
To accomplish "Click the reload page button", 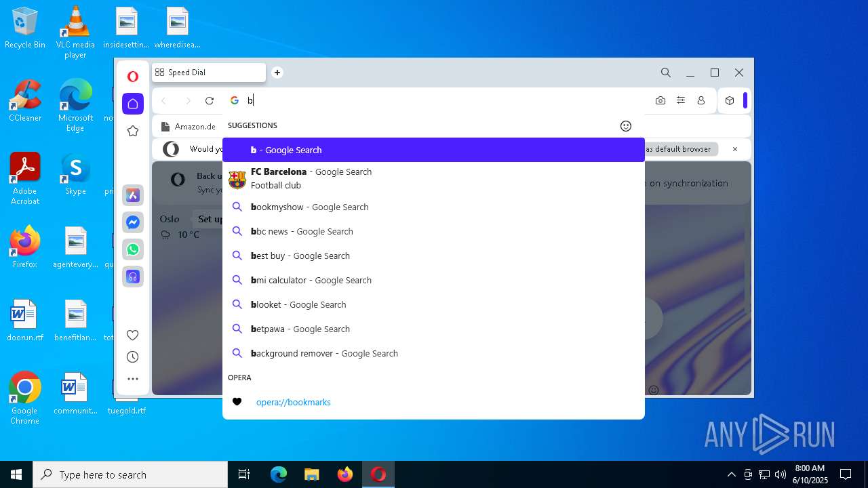I will tap(210, 101).
